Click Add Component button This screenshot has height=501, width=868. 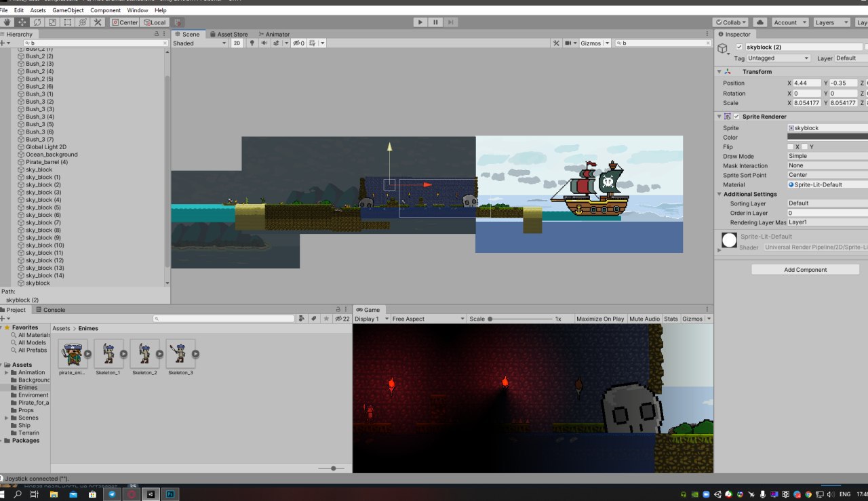pos(806,270)
